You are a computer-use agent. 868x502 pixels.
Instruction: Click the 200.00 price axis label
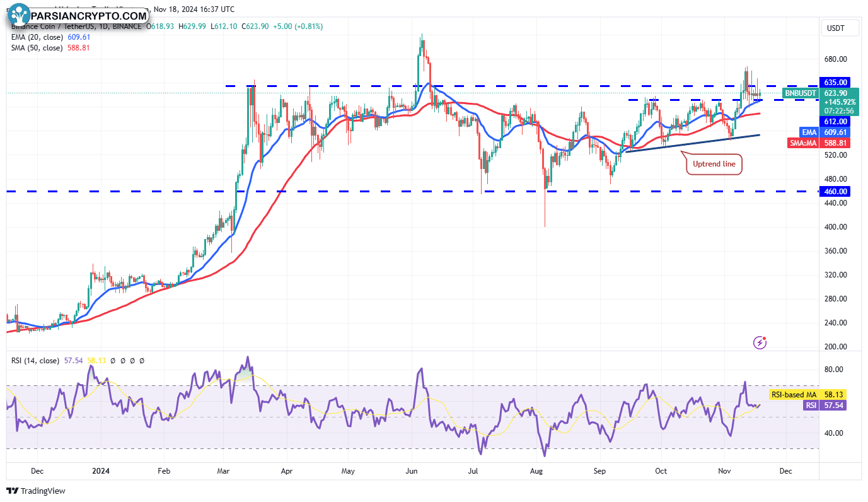pos(835,347)
